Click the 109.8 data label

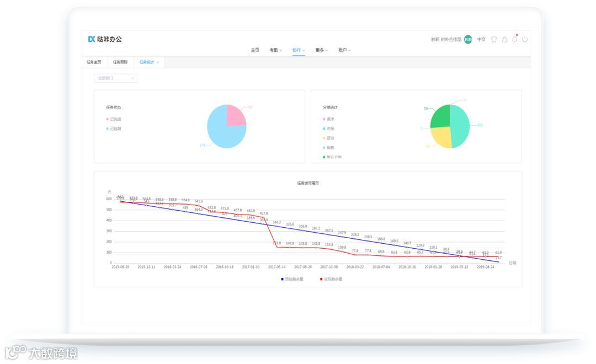[342, 247]
